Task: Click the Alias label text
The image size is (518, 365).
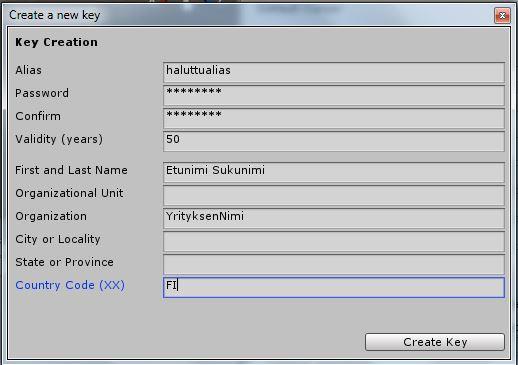Action: coord(29,70)
